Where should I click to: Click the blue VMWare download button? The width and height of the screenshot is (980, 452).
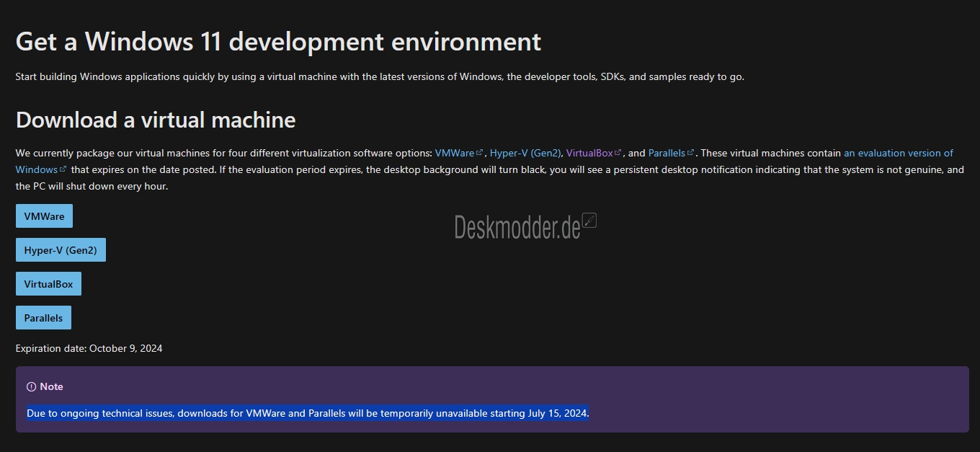pyautogui.click(x=44, y=216)
